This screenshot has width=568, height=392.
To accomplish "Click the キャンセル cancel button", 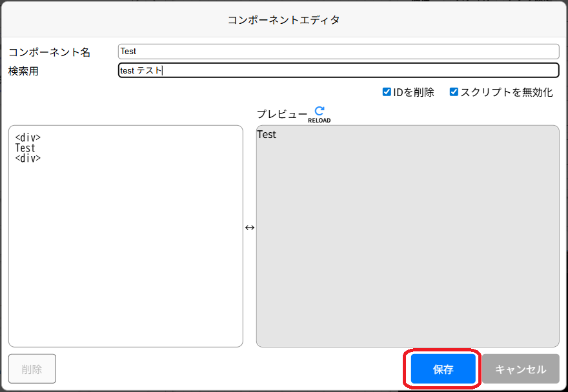I will [x=520, y=369].
